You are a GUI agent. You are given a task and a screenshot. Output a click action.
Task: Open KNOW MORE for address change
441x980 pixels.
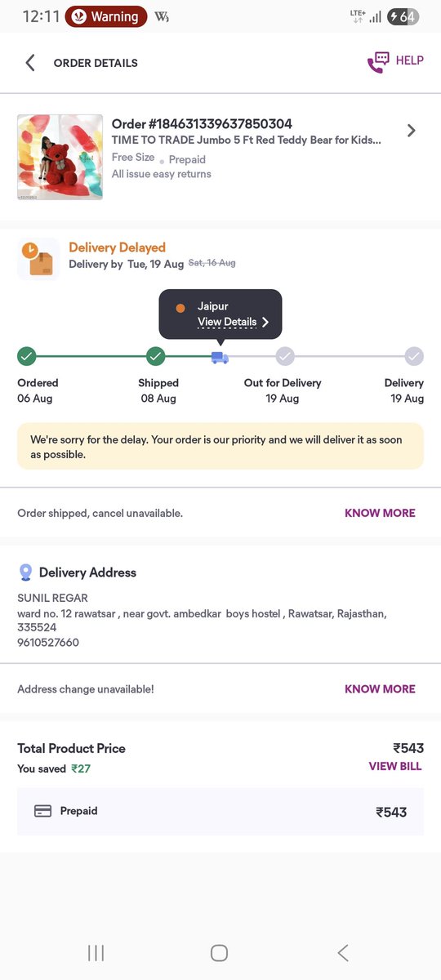tap(380, 688)
